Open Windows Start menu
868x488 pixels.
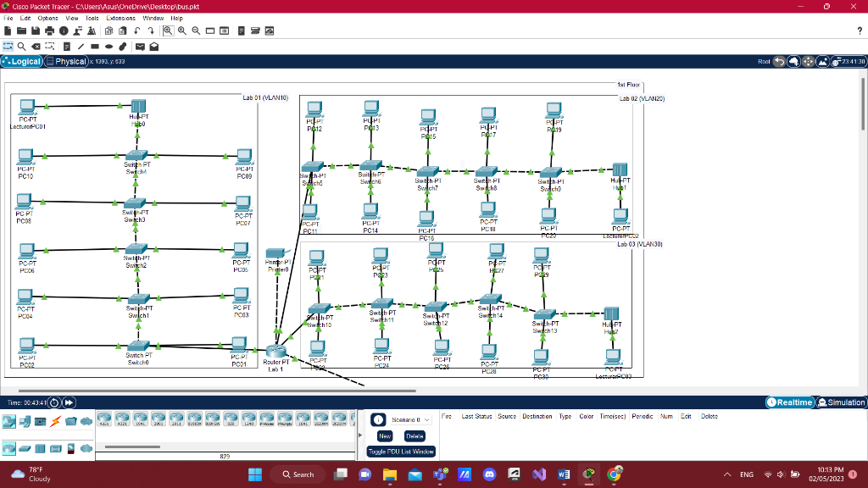point(255,474)
